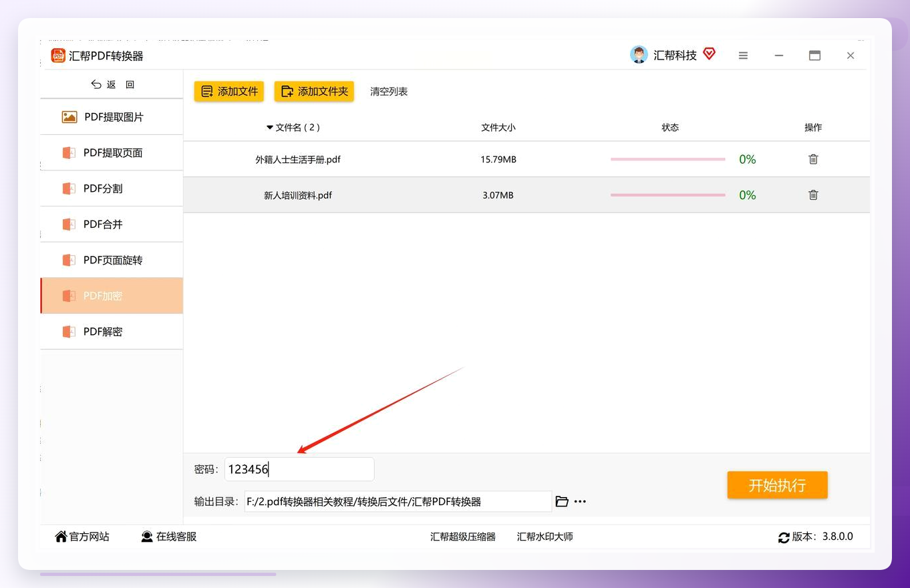Click 3.07MB file size cell
The height and width of the screenshot is (588, 910).
[498, 195]
